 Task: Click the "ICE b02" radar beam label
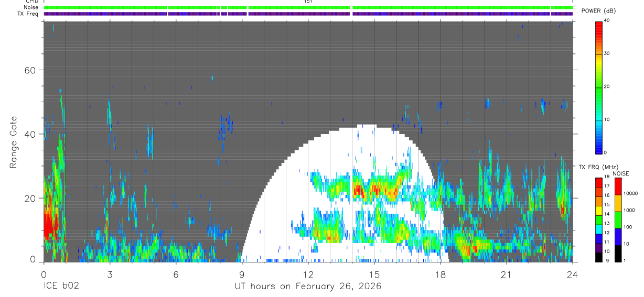click(x=61, y=287)
